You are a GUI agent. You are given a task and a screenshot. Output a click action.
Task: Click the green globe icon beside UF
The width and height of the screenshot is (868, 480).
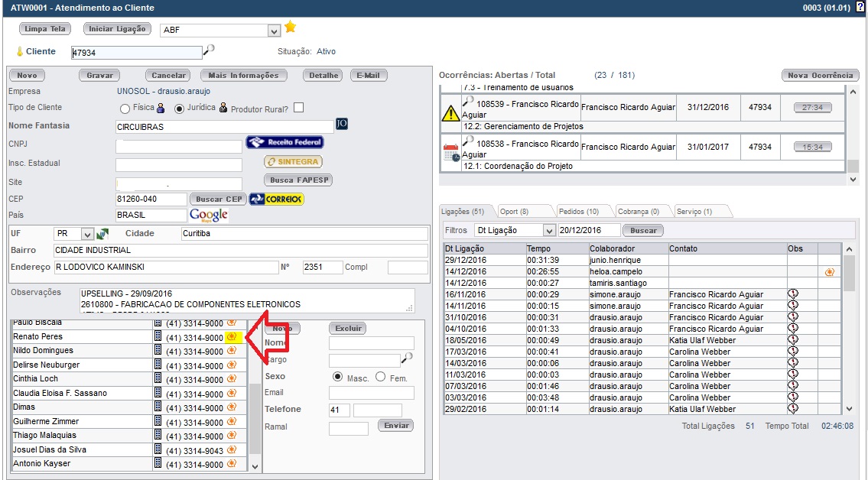point(102,232)
